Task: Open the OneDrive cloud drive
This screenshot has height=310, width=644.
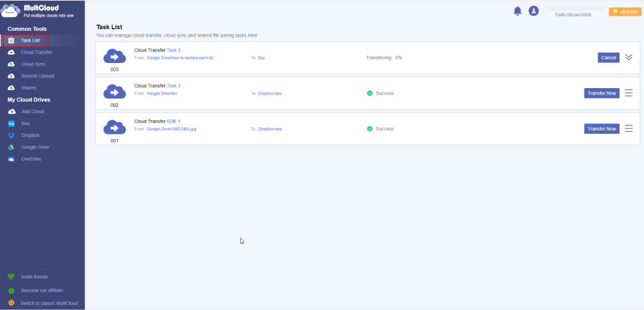Action: tap(32, 159)
